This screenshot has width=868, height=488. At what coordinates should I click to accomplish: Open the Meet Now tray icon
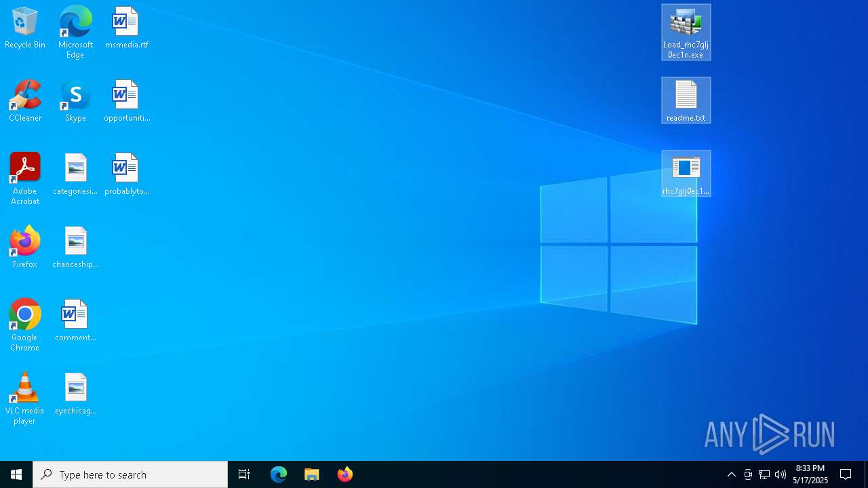click(748, 474)
